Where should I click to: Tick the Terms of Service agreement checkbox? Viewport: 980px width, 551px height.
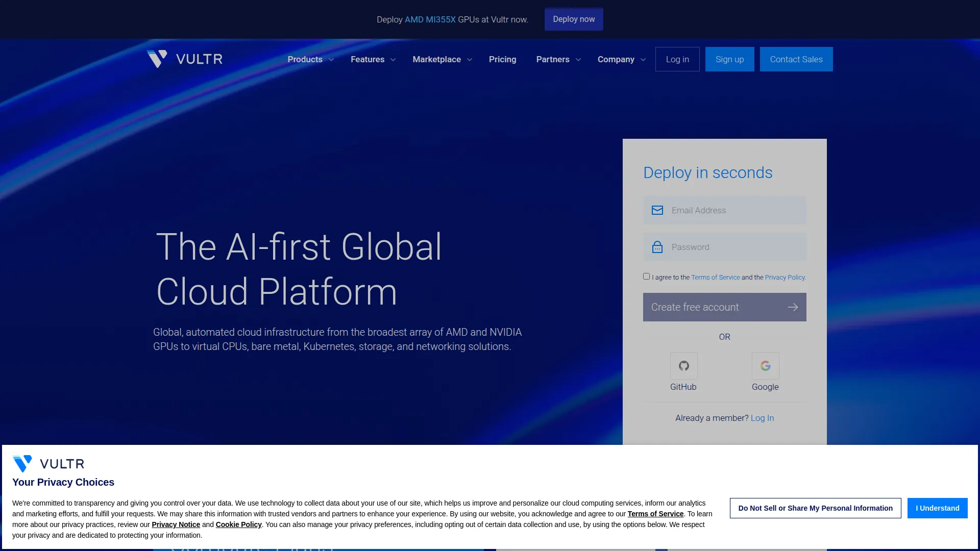tap(646, 277)
